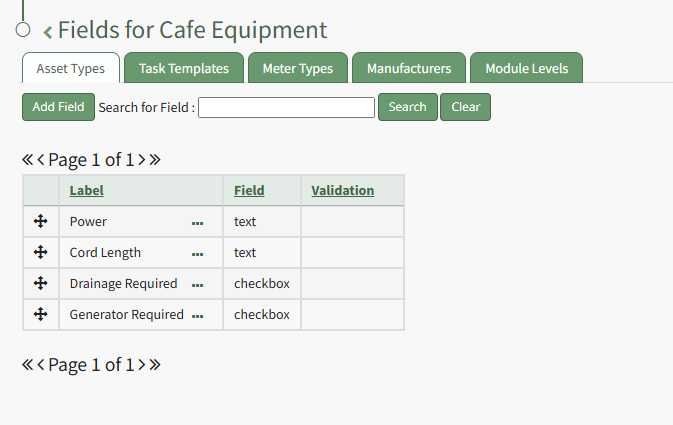Open the ellipsis menu for Drainage Required
Image resolution: width=673 pixels, height=425 pixels.
point(198,284)
